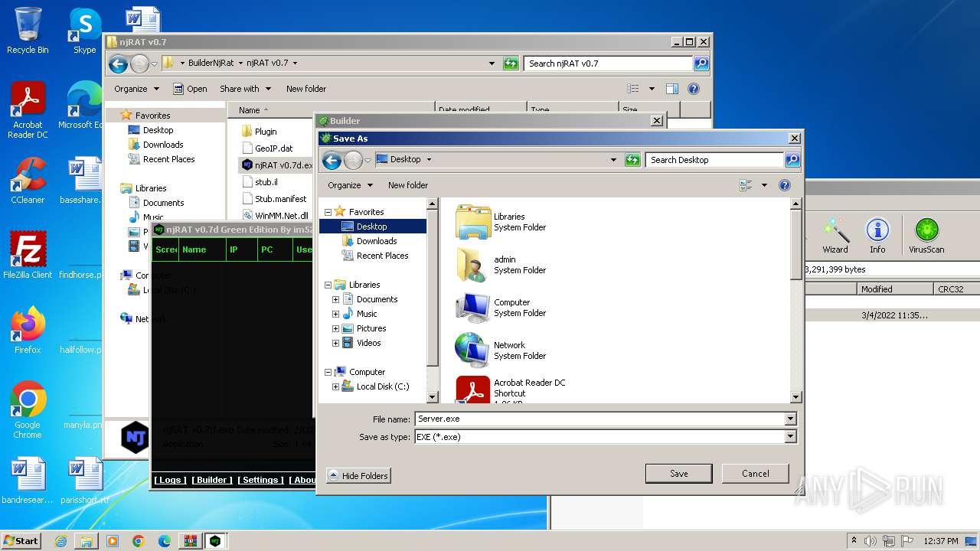This screenshot has height=551, width=980.
Task: Click the Start button
Action: [21, 540]
